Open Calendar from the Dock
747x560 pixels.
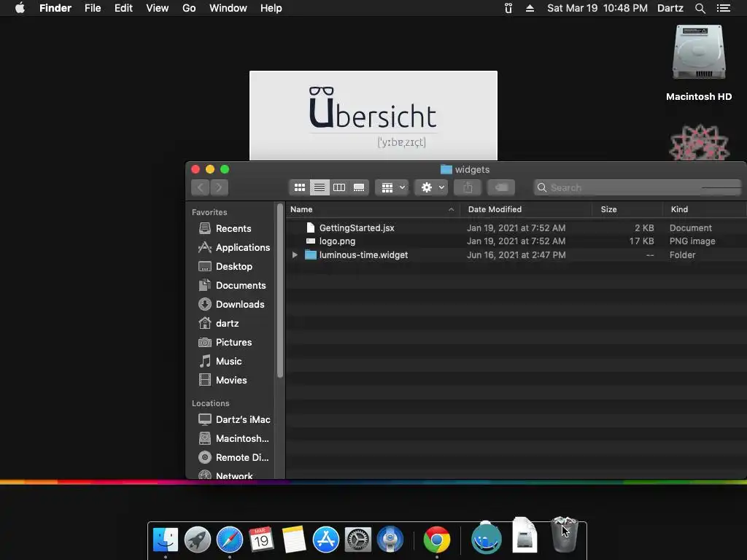(x=262, y=540)
